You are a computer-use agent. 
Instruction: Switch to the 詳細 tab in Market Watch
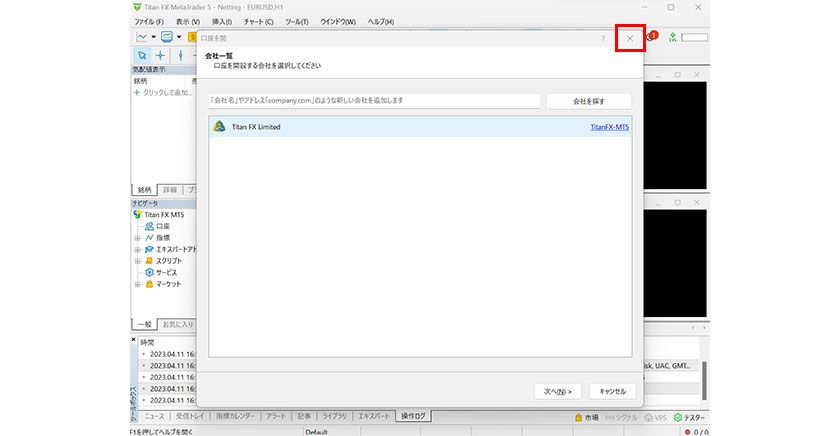point(170,190)
